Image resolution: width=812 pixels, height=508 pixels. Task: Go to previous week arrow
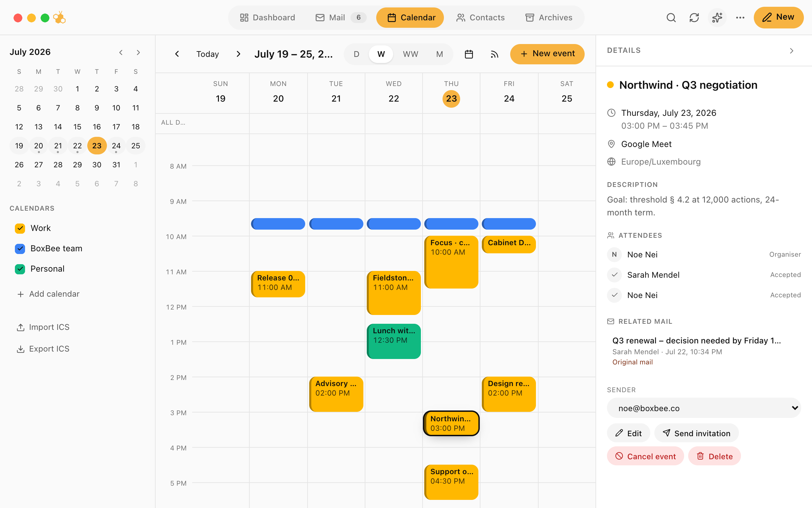click(x=177, y=54)
